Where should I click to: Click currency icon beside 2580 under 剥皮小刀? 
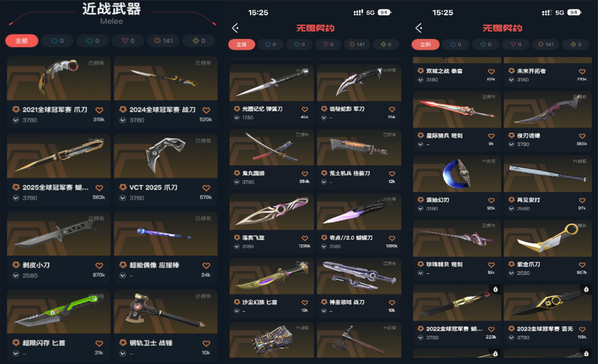[16, 275]
